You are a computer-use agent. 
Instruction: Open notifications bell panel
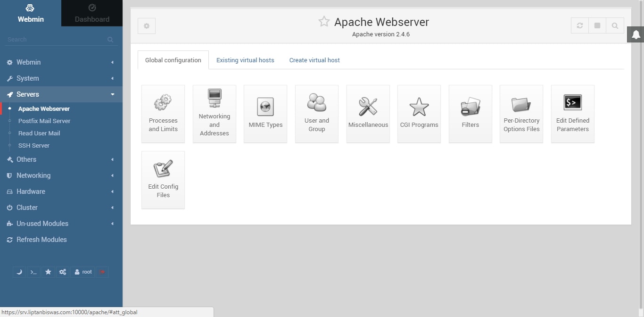point(636,34)
